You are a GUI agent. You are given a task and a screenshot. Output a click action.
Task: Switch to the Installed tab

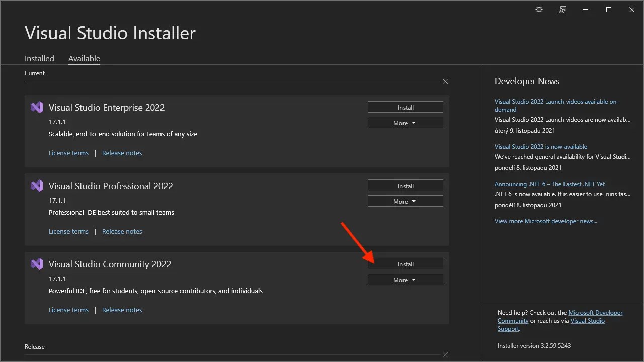point(39,58)
